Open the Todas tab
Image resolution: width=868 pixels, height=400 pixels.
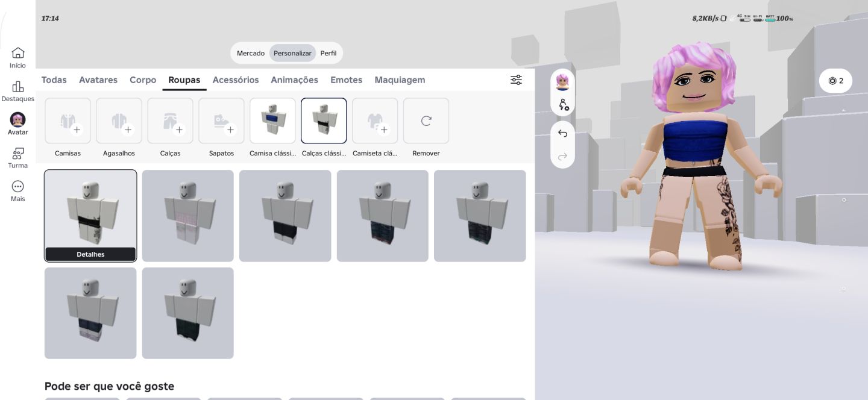pos(54,80)
